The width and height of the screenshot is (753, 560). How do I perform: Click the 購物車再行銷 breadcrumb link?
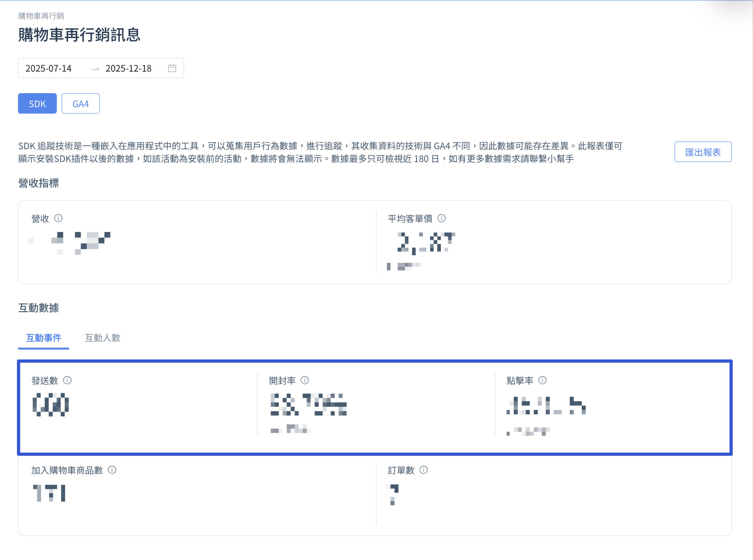[x=41, y=16]
